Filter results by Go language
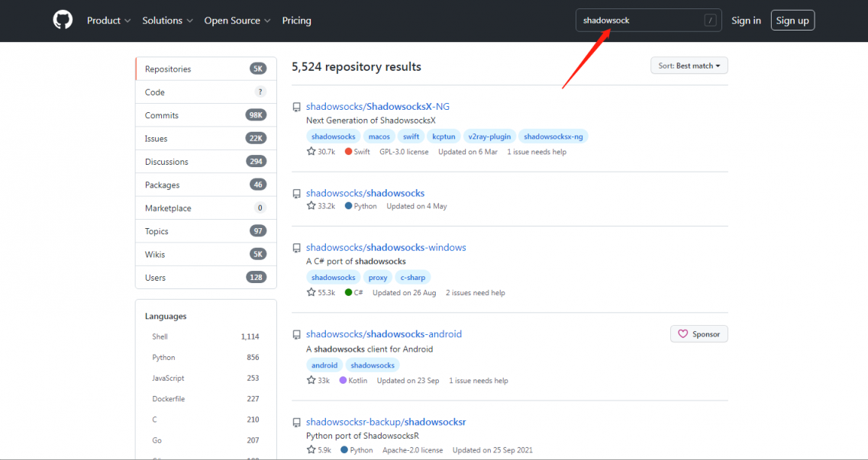The width and height of the screenshot is (868, 460). [205, 441]
